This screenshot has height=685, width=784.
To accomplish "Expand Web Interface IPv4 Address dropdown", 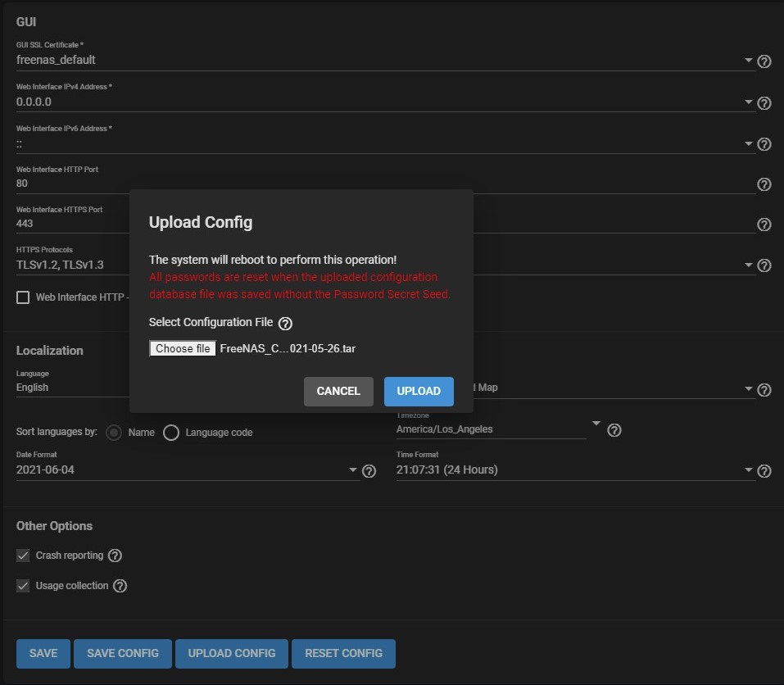I will (749, 102).
